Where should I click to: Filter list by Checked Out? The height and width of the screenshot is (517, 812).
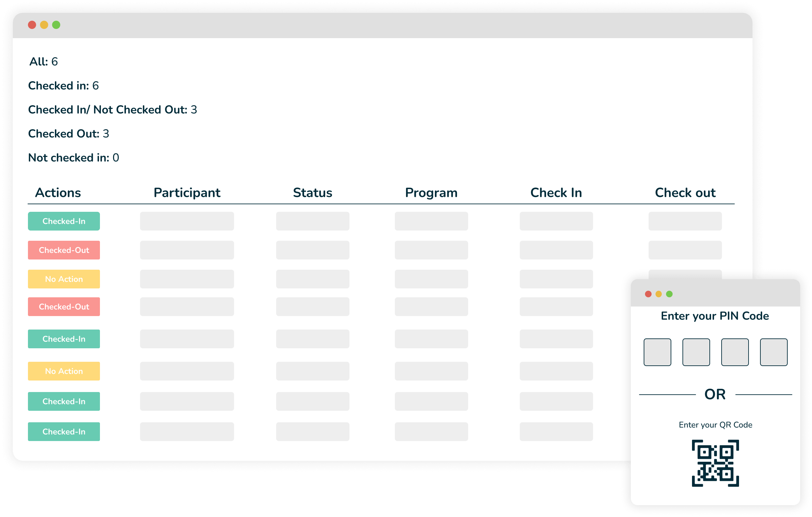(68, 134)
